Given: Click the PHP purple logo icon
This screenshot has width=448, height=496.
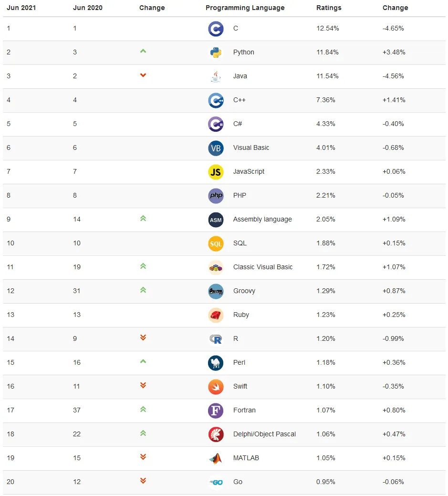Looking at the screenshot, I should [x=216, y=196].
